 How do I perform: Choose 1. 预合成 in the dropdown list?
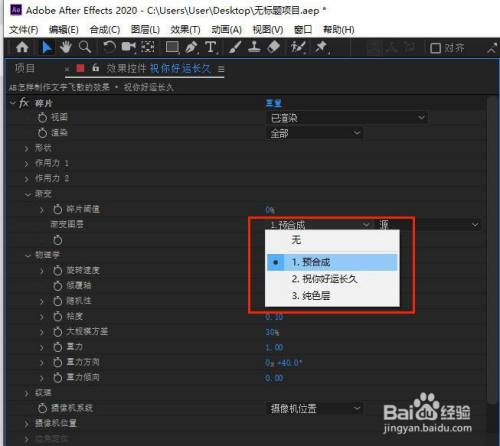[x=332, y=262]
